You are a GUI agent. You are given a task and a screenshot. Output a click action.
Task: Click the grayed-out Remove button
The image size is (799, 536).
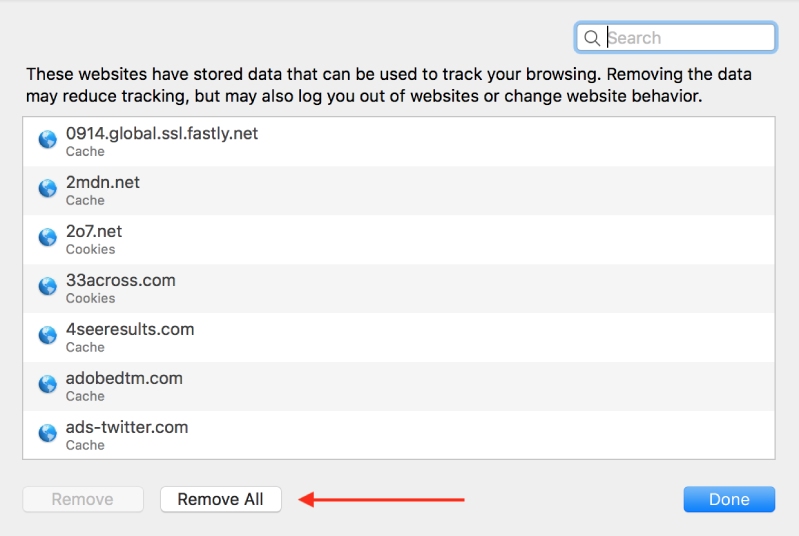pyautogui.click(x=82, y=499)
